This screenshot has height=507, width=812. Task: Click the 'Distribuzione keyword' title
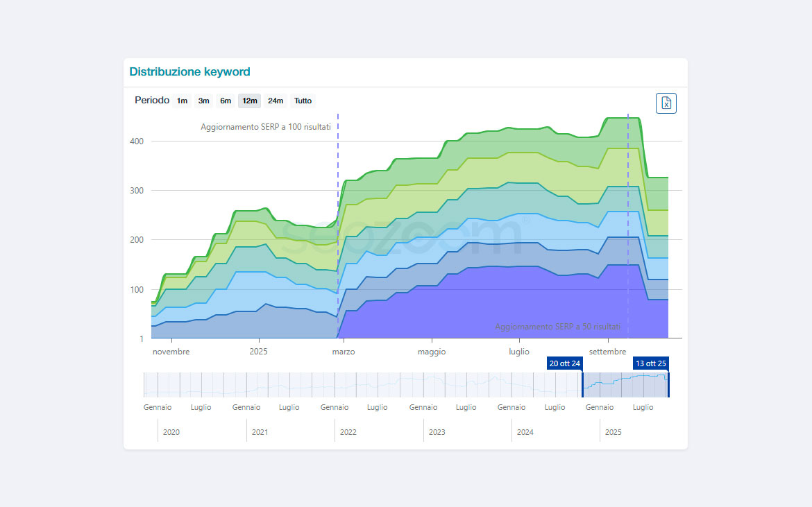click(x=189, y=71)
